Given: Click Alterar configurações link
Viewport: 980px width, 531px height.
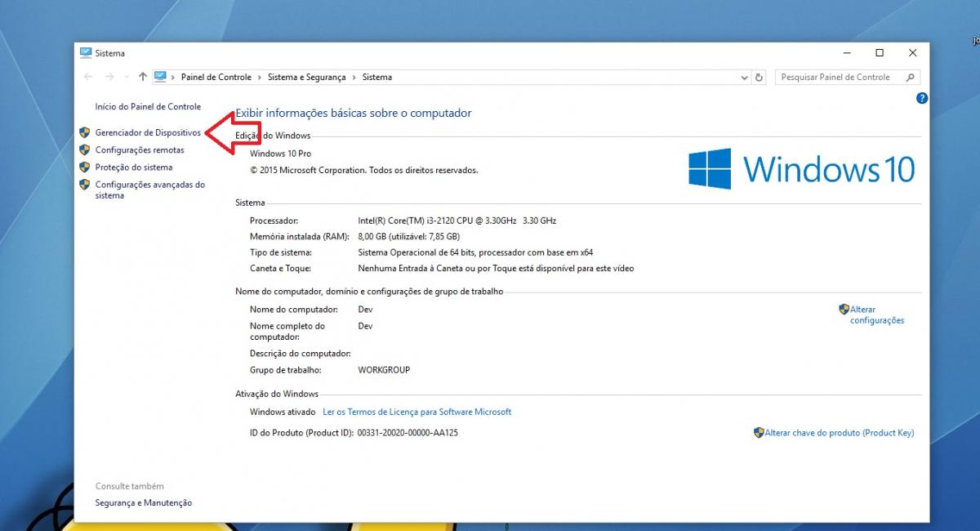Looking at the screenshot, I should coord(877,315).
